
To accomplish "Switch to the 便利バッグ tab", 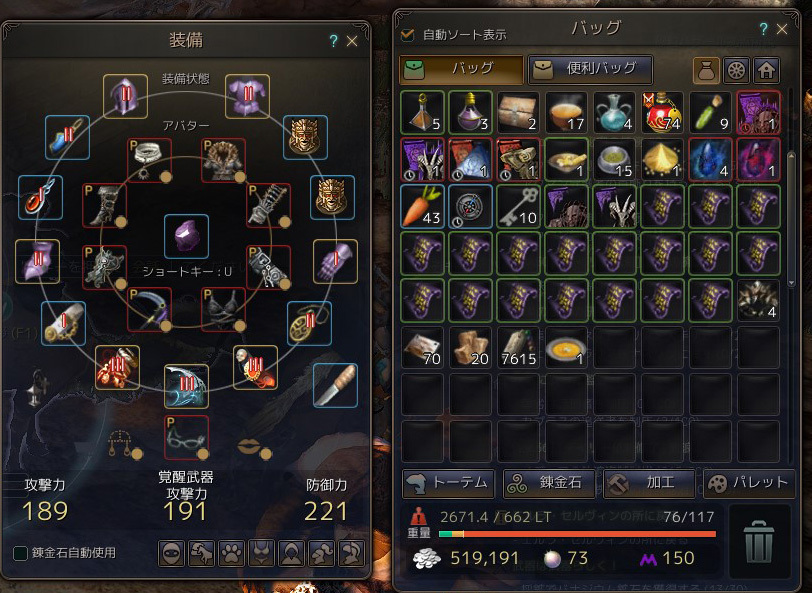I will coord(590,69).
